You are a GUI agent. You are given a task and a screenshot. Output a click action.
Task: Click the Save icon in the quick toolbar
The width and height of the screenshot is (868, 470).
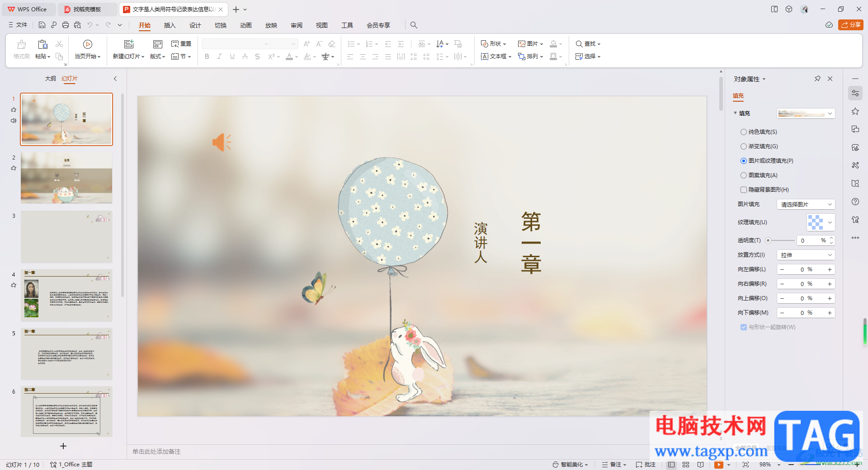pyautogui.click(x=42, y=25)
